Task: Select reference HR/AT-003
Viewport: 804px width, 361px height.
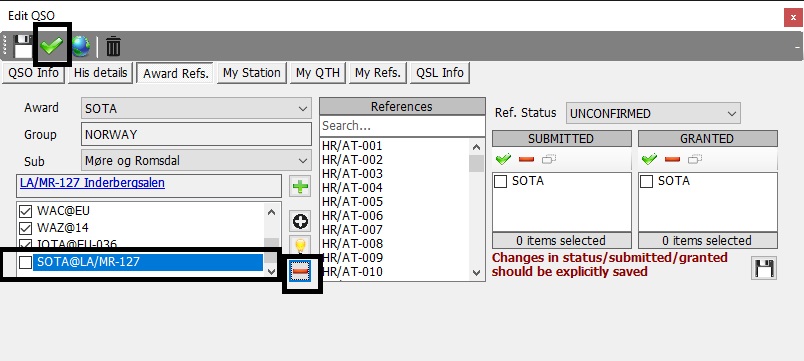Action: click(352, 174)
